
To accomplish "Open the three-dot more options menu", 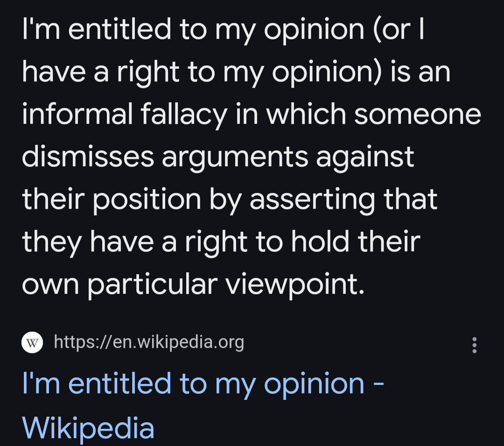I will [x=475, y=345].
